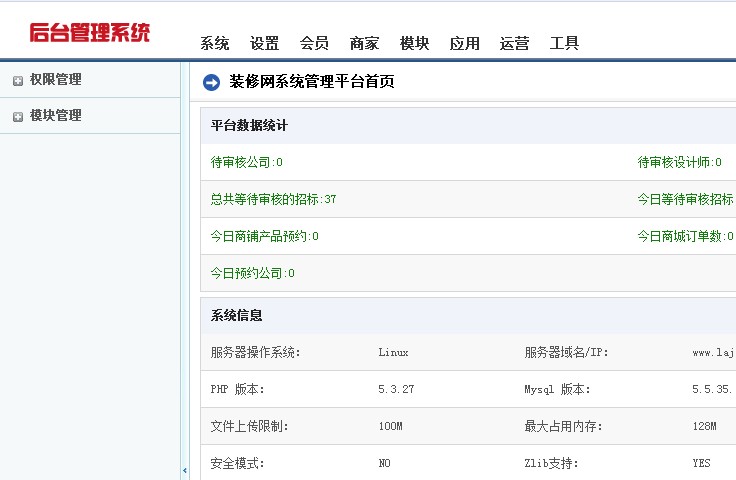Open the 会员 menu
Image resolution: width=736 pixels, height=480 pixels.
tap(315, 43)
